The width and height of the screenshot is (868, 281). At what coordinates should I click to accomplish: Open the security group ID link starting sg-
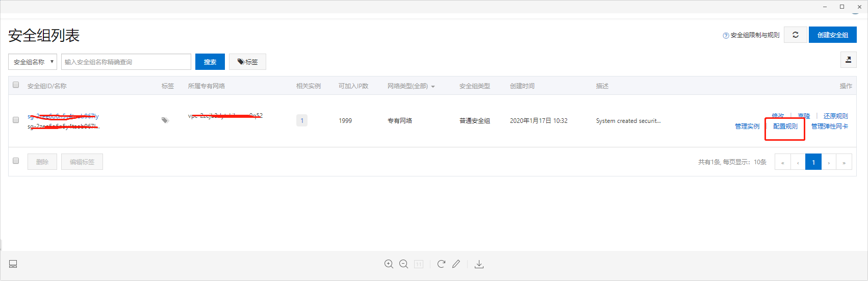(x=63, y=116)
